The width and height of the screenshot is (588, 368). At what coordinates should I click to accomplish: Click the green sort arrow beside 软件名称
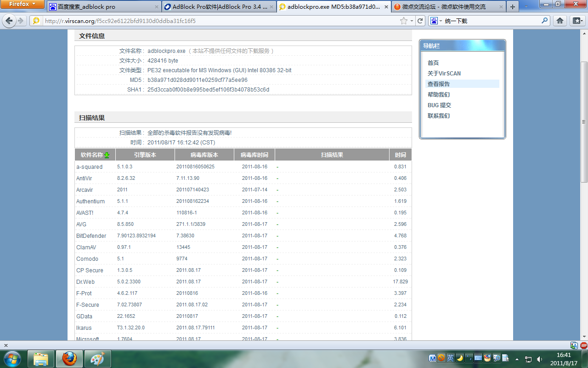click(107, 155)
